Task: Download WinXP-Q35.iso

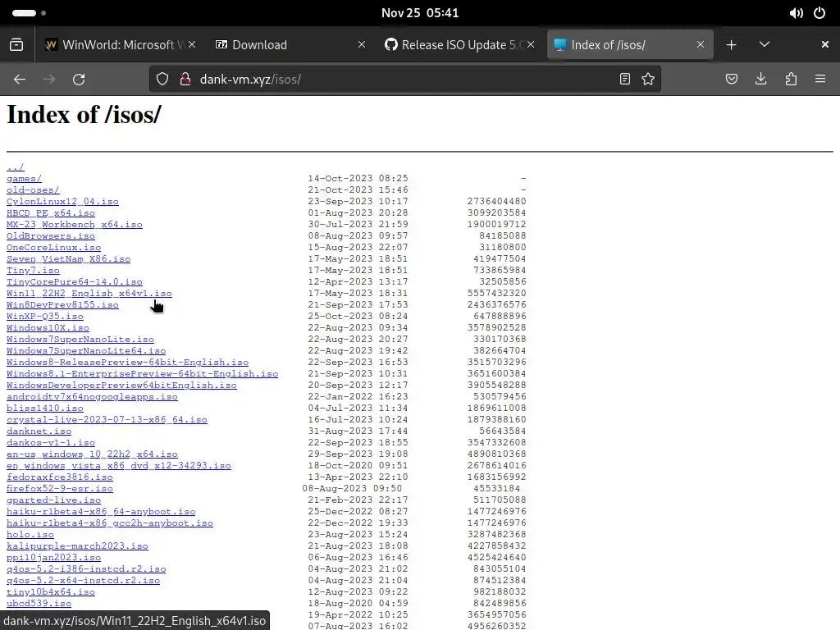Action: point(45,317)
